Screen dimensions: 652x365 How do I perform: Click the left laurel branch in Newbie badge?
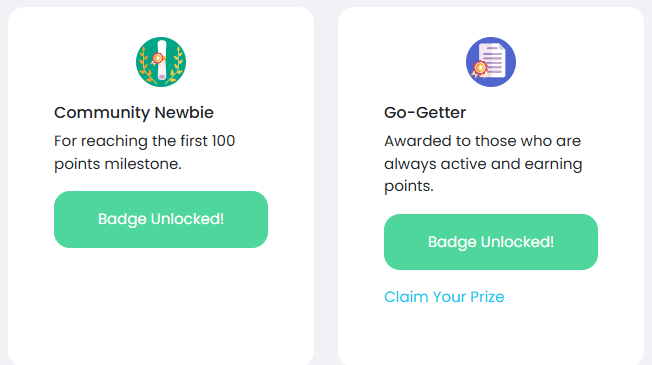146,67
